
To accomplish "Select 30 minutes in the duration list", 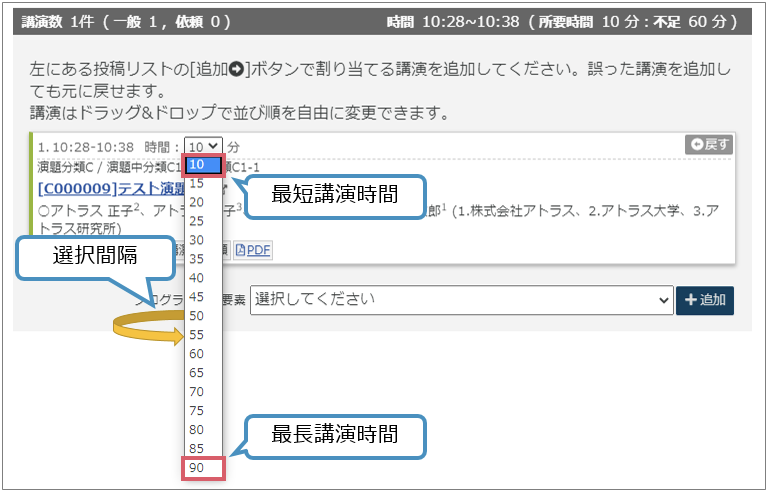I will (203, 240).
